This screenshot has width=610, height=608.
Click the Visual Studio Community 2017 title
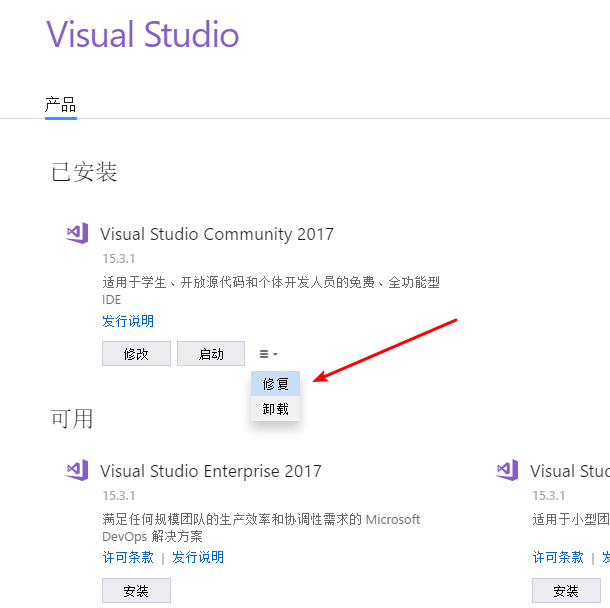point(217,234)
